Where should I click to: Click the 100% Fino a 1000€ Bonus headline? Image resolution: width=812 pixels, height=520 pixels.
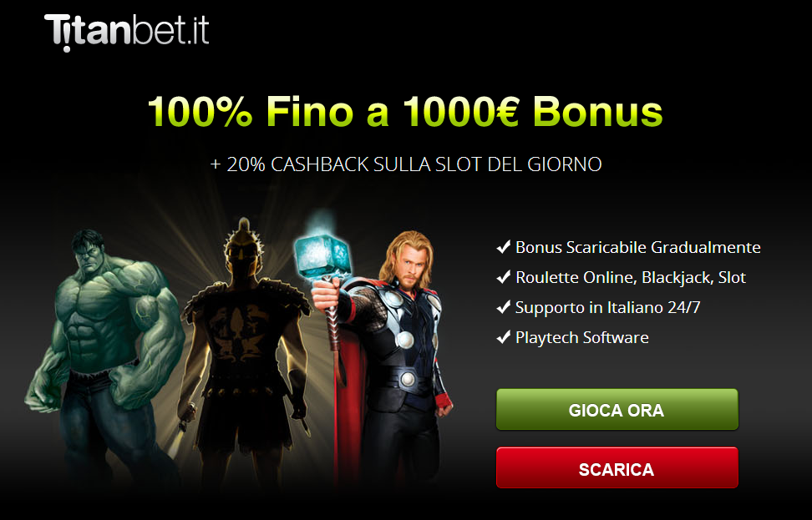pyautogui.click(x=405, y=111)
